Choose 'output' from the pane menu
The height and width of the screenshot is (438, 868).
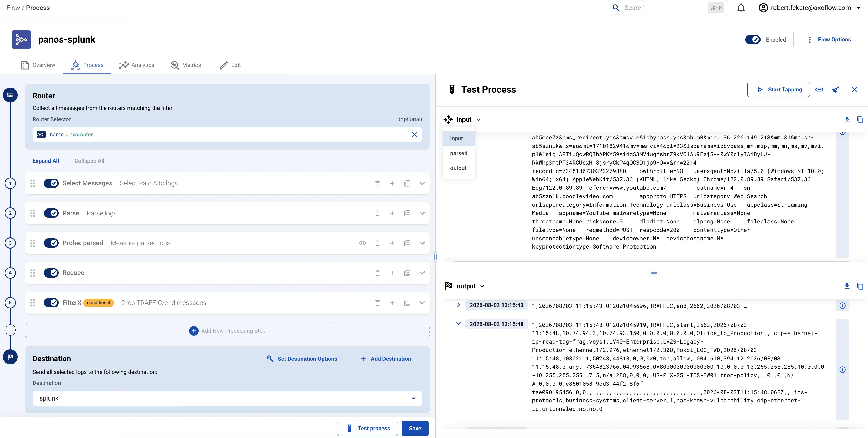pos(459,168)
